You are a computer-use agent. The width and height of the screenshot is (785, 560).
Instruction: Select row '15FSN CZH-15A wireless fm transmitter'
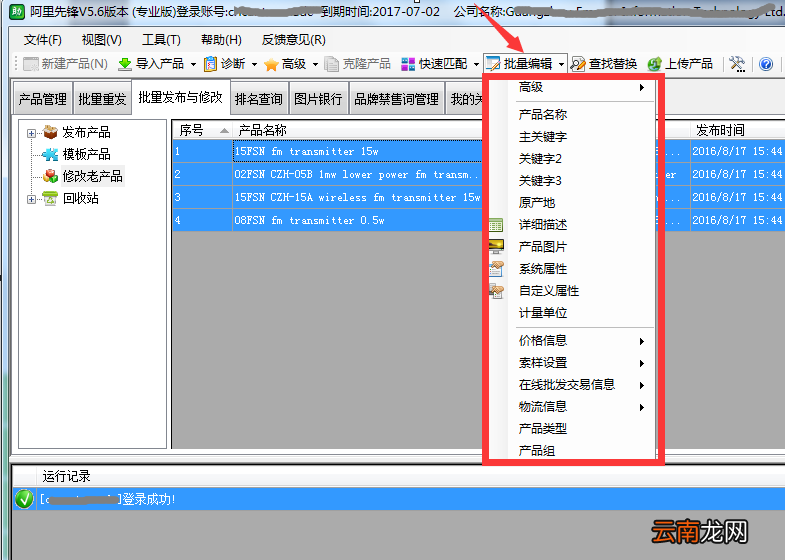click(328, 197)
